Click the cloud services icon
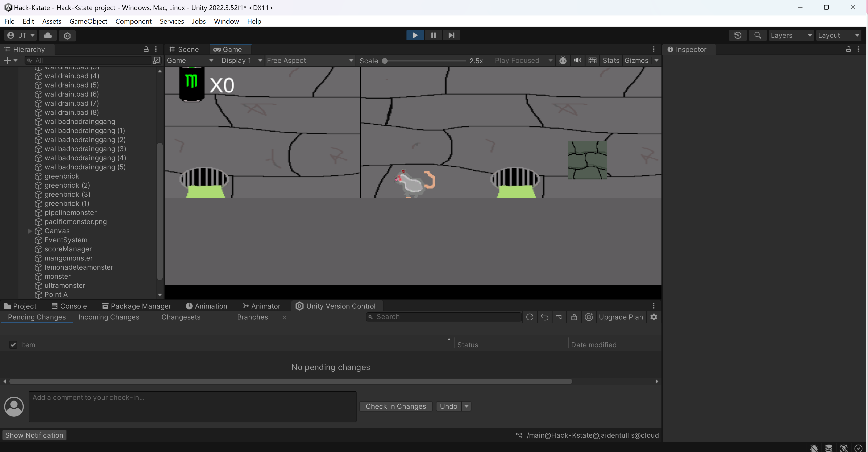Screen dimensions: 868x452 click(x=48, y=36)
